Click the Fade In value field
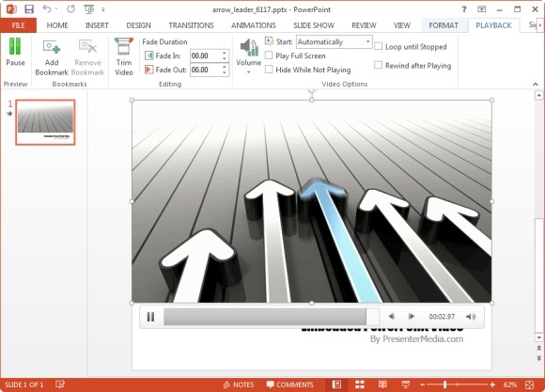Viewport: 545px width, 392px height. (205, 55)
